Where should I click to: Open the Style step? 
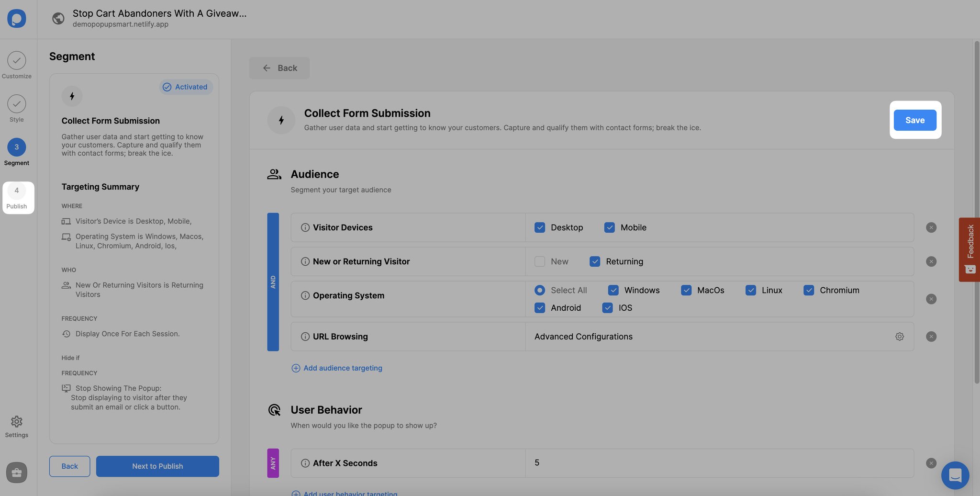tap(17, 109)
